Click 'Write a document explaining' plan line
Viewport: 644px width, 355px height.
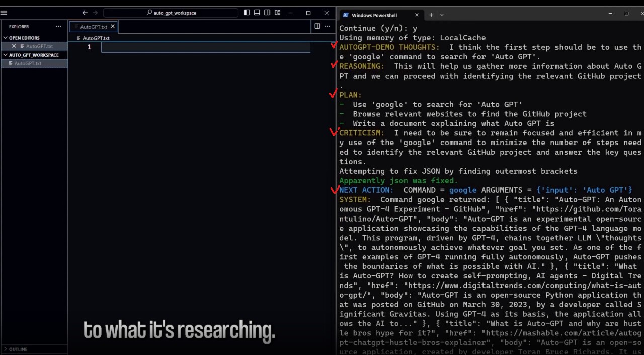[x=454, y=124]
